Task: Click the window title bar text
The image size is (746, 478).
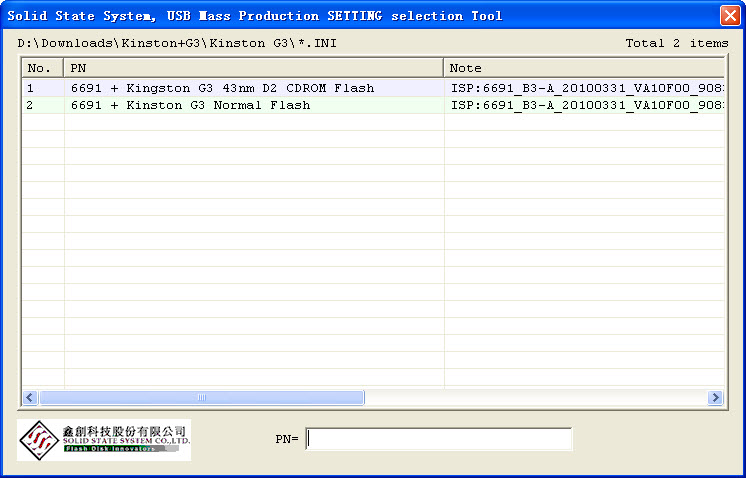Action: pyautogui.click(x=255, y=15)
